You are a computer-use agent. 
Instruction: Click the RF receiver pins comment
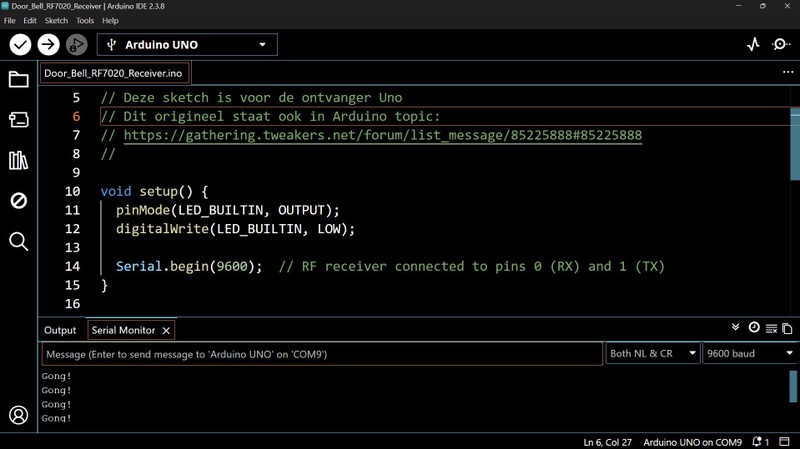pos(471,266)
